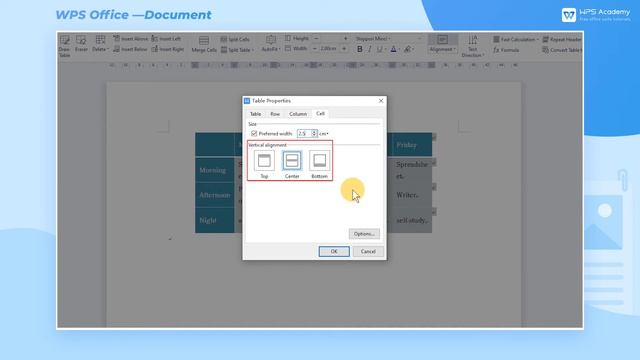Viewport: 640px width, 360px height.
Task: Open the Split Table dropdown
Action: point(237,50)
